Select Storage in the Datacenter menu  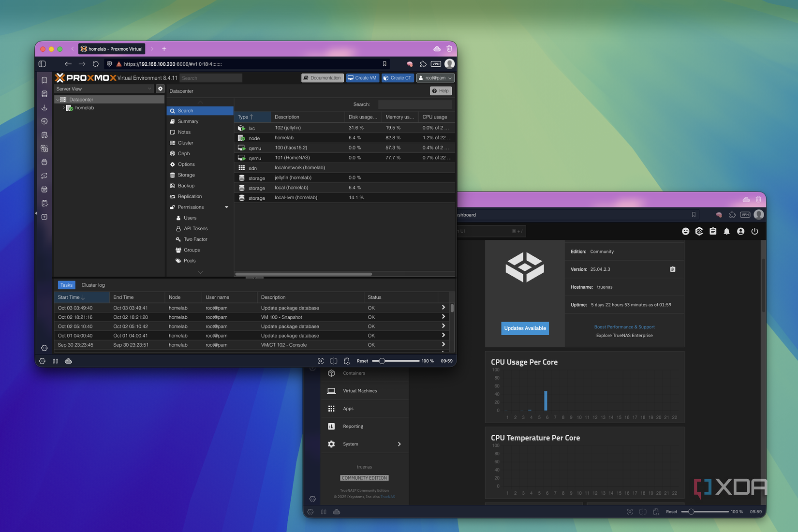(x=185, y=175)
